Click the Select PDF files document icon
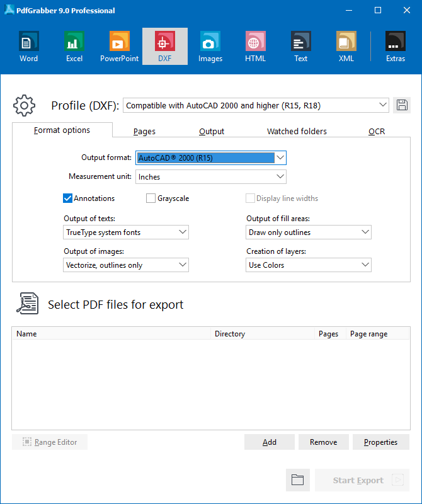 tap(28, 304)
